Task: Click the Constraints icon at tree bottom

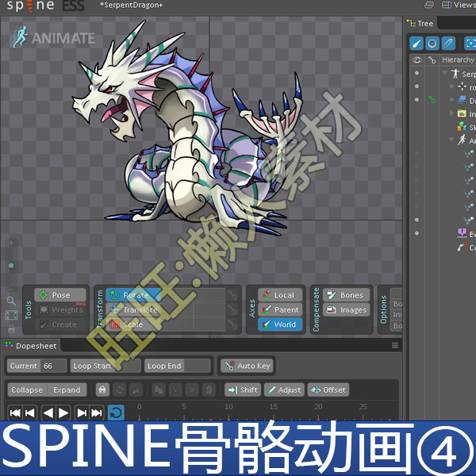Action: pyautogui.click(x=462, y=247)
